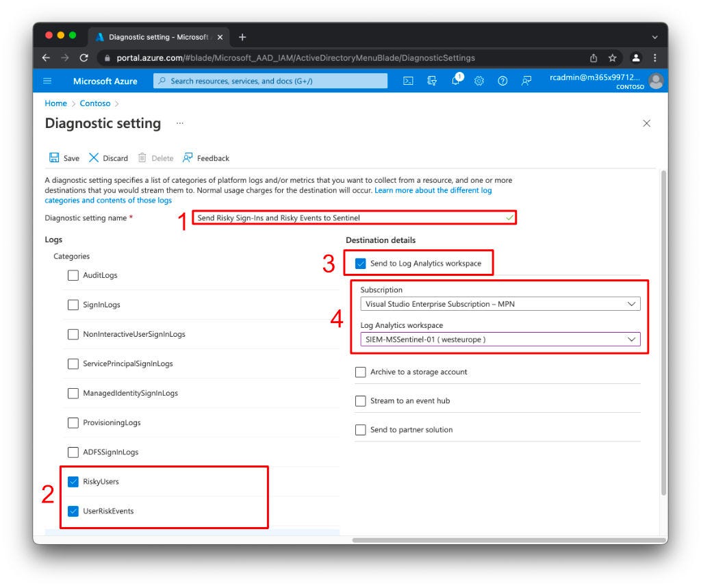
Task: Click Feedback in the blade toolbar
Action: pyautogui.click(x=205, y=158)
